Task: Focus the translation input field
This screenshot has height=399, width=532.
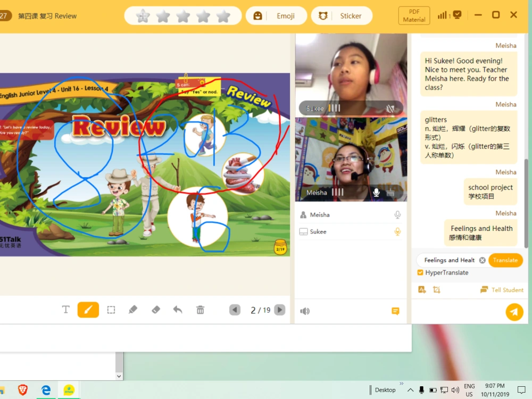Action: click(449, 260)
